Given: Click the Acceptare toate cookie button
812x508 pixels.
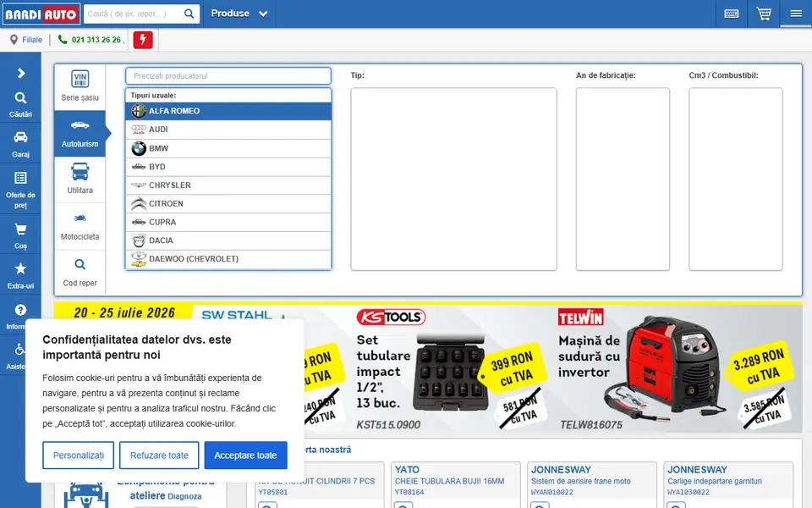Looking at the screenshot, I should (245, 456).
